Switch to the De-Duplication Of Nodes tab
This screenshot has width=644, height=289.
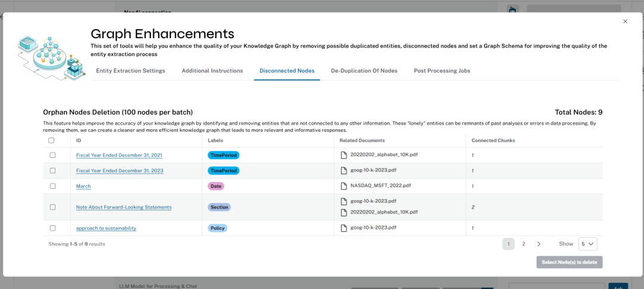364,71
